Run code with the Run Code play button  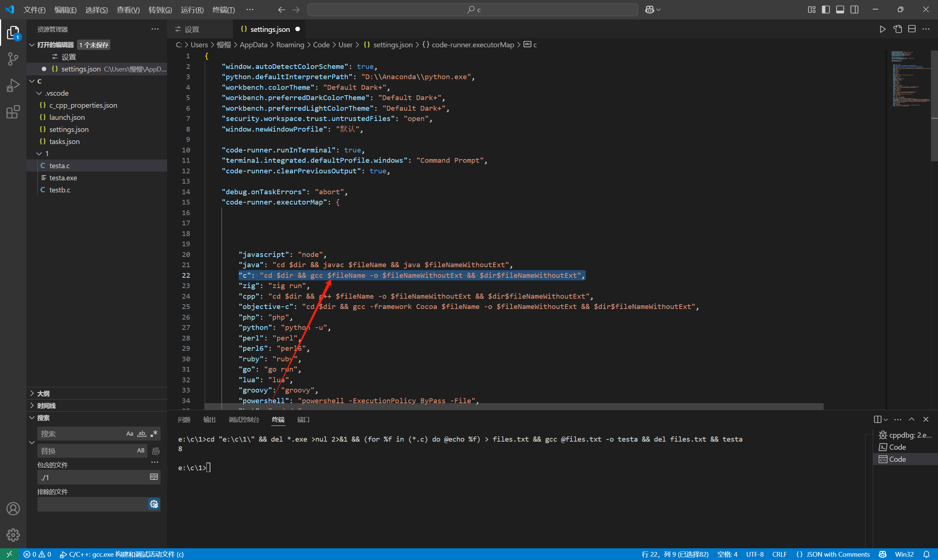883,29
